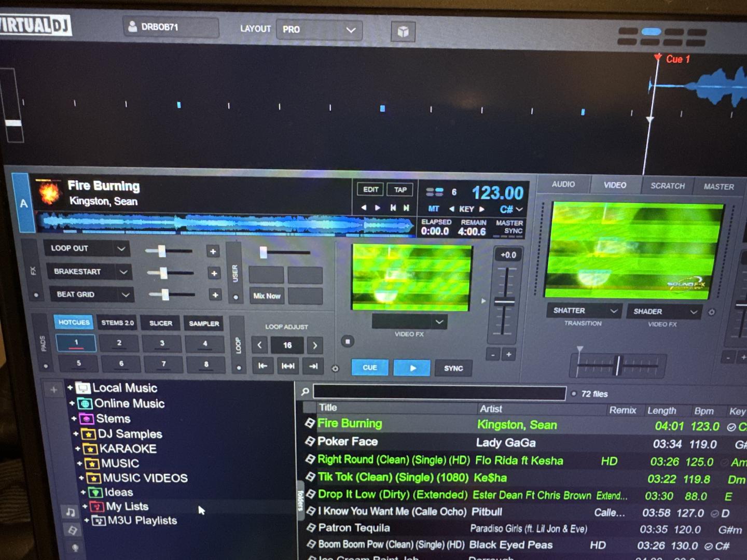Image resolution: width=747 pixels, height=560 pixels.
Task: Toggle the MT master tempo button
Action: [434, 209]
